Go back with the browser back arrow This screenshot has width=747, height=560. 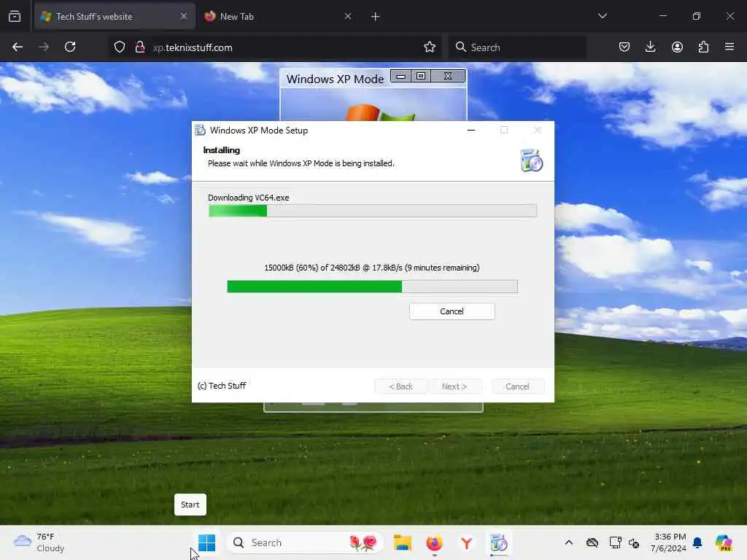pyautogui.click(x=18, y=47)
